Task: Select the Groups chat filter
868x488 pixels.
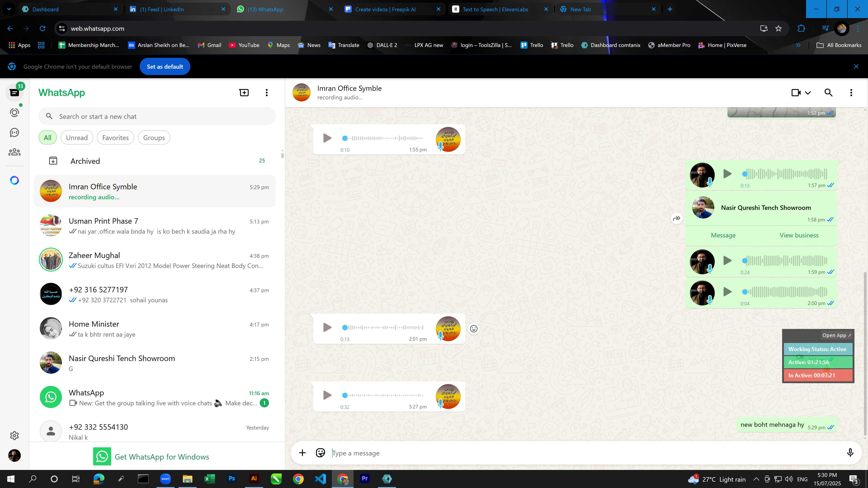Action: tap(154, 138)
